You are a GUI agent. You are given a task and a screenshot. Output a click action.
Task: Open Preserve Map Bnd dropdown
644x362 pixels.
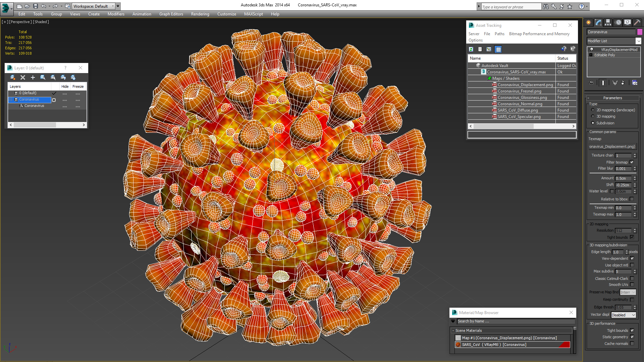pos(628,292)
